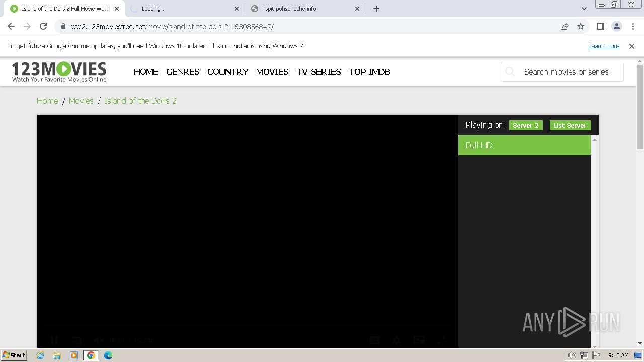This screenshot has height=362, width=644.
Task: Click the Home breadcrumb link
Action: [x=47, y=101]
